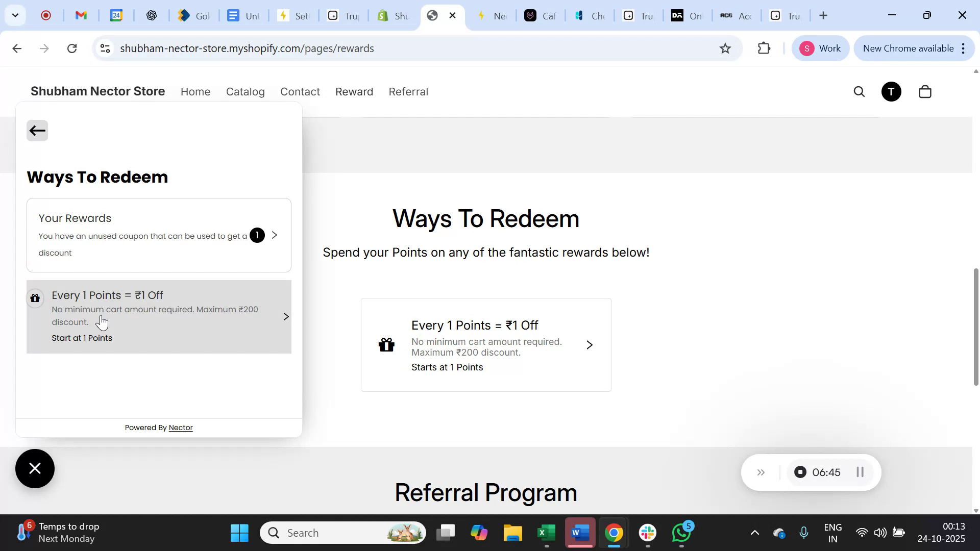Open the Chrome extensions puzzle icon
Viewport: 980px width, 551px height.
point(764,48)
